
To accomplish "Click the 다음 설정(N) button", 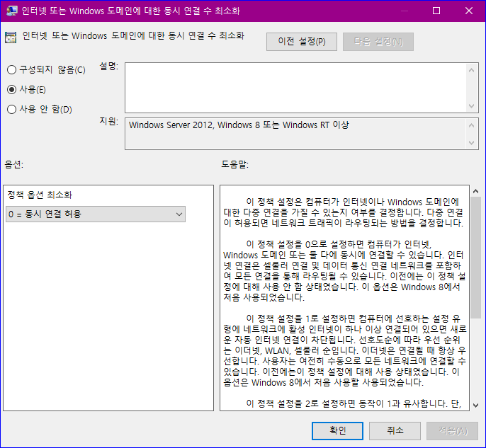I will click(378, 42).
